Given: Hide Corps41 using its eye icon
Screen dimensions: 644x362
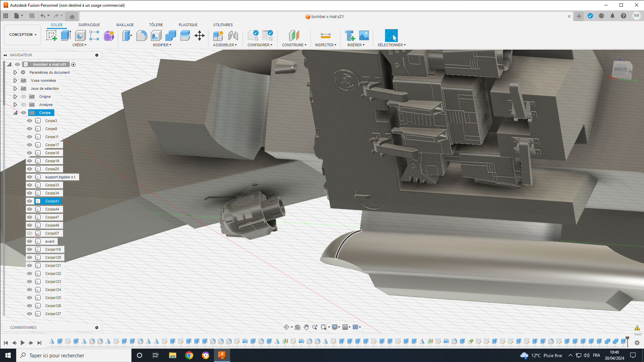Looking at the screenshot, I should click(x=30, y=201).
